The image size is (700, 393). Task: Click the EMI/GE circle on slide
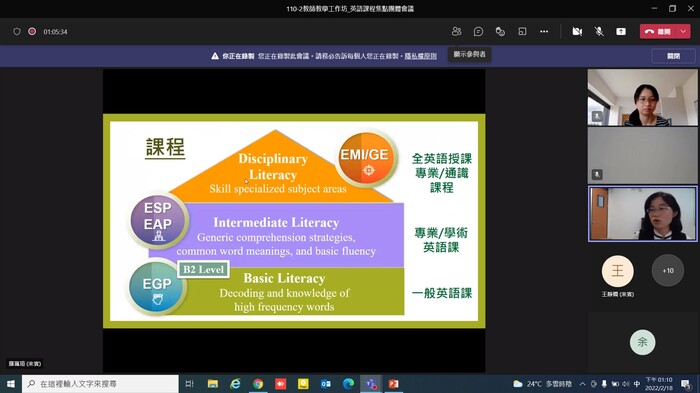pos(366,159)
